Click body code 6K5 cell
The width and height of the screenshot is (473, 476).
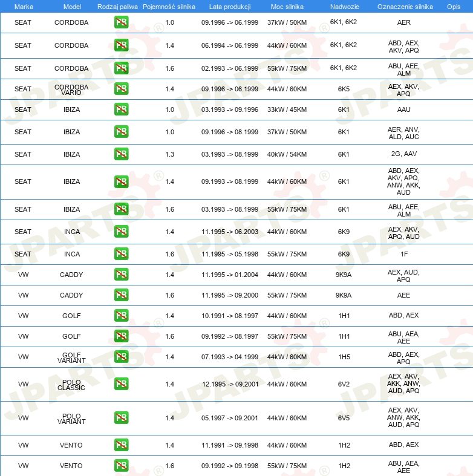[344, 89]
